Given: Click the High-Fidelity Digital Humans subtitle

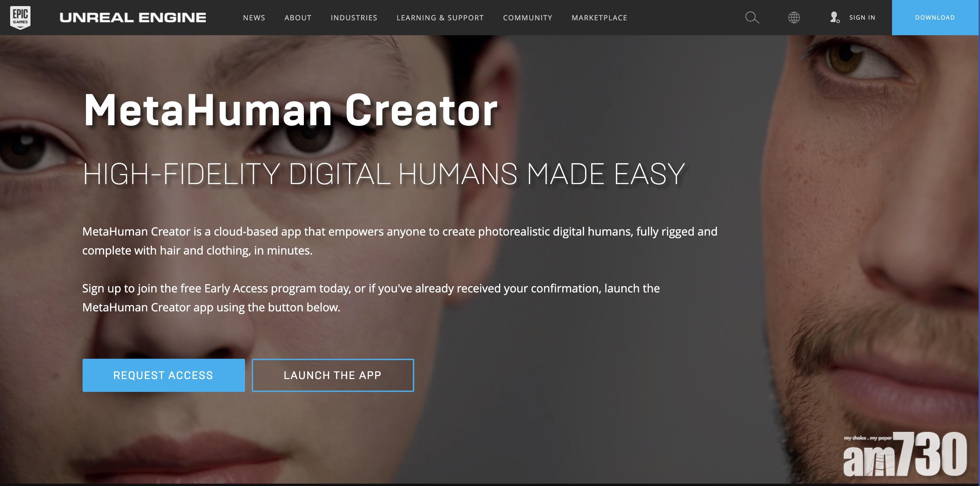Looking at the screenshot, I should [x=384, y=174].
